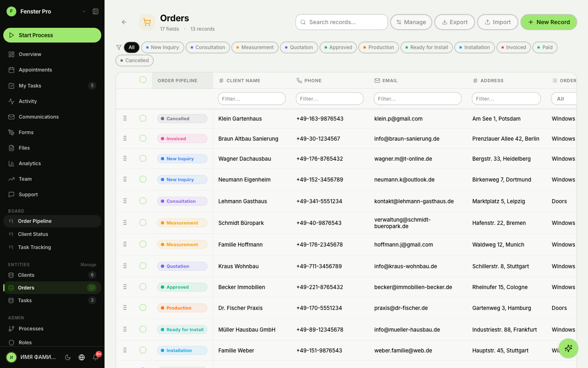Viewport: 588px width, 368px height.
Task: Click drag handle of Kraus Wohnbau row
Action: pyautogui.click(x=125, y=266)
